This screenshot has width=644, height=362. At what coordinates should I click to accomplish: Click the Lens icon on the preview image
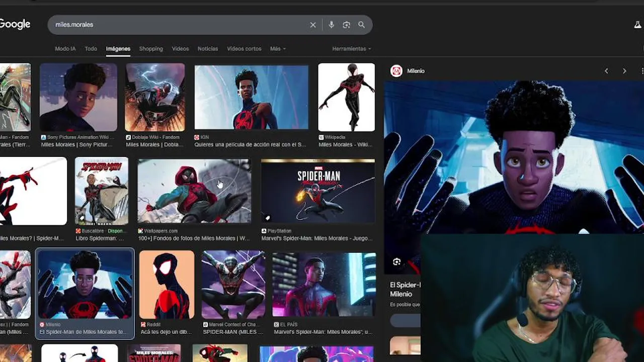(396, 261)
